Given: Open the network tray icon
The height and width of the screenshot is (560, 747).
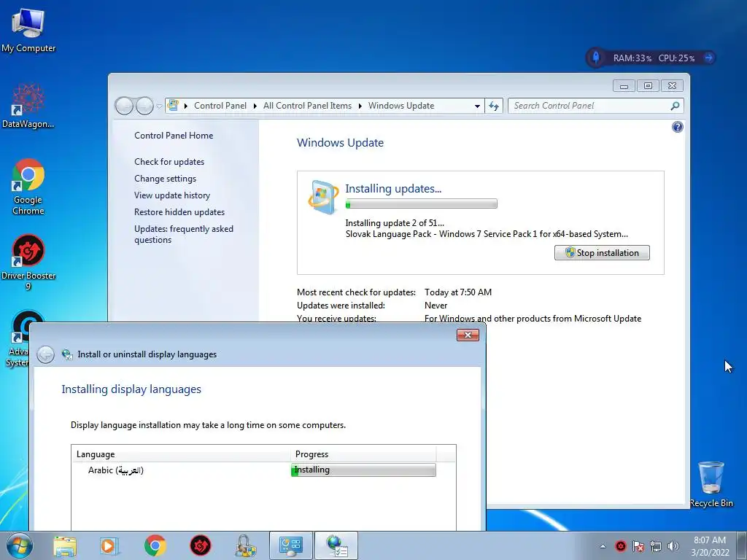Looking at the screenshot, I should click(x=656, y=546).
